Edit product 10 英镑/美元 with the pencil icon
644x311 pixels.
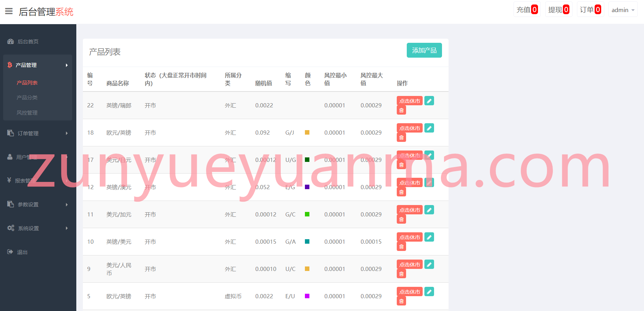429,237
